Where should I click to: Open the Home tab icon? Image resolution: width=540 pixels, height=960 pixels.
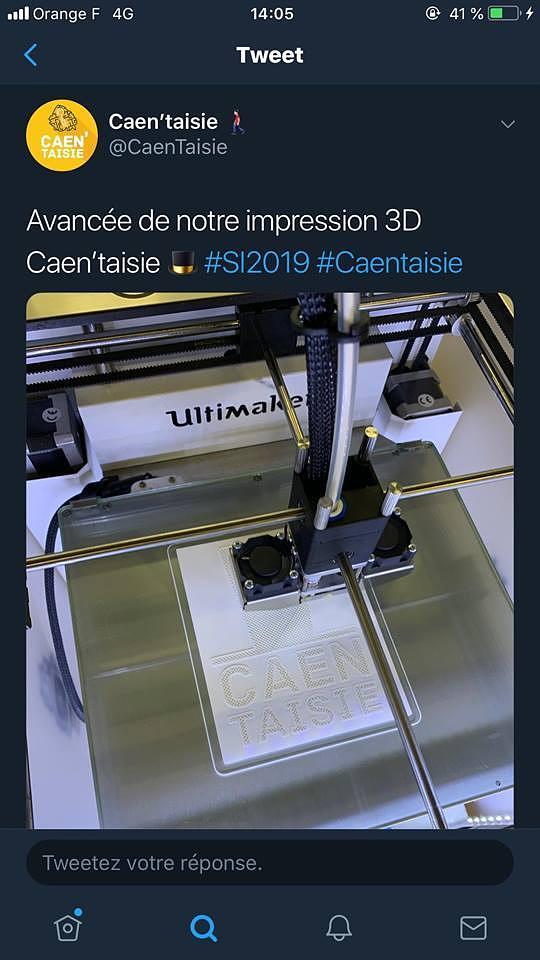click(x=68, y=926)
